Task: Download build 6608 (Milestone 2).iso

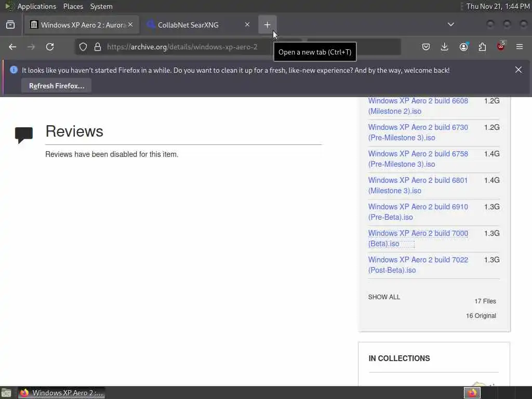Action: tap(418, 106)
